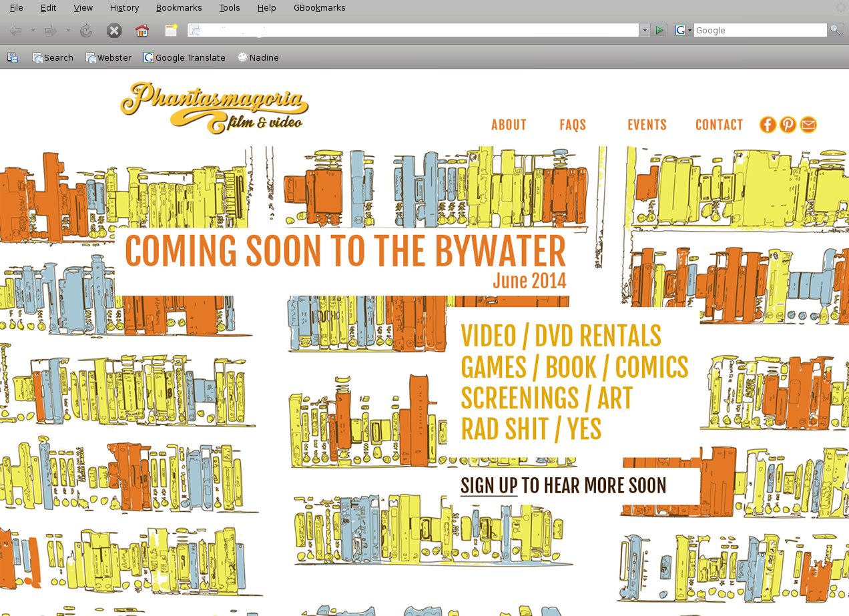
Task: Open the File menu
Action: click(x=16, y=8)
